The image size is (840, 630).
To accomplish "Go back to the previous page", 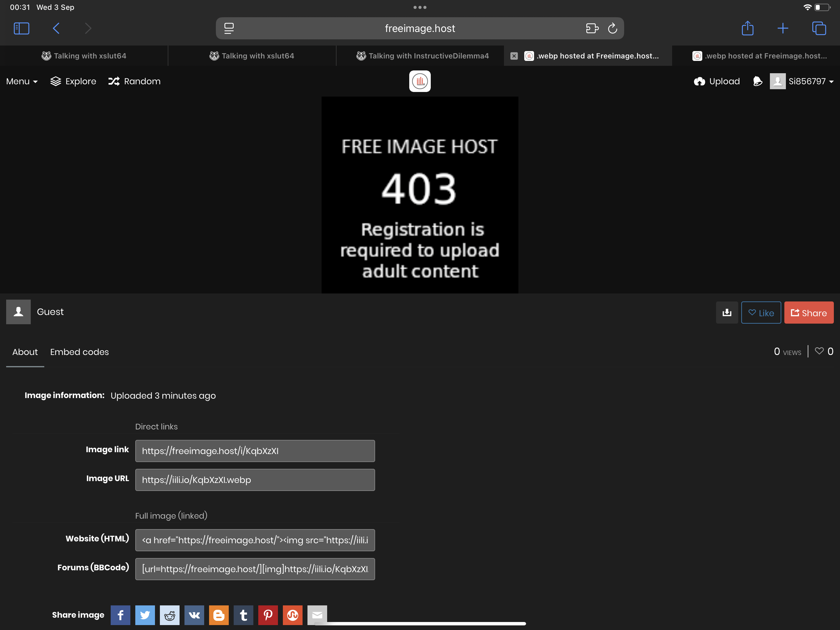I will point(56,29).
